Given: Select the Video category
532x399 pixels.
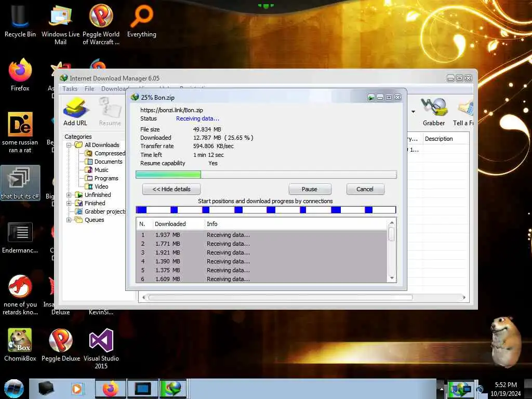Looking at the screenshot, I should 97,187.
